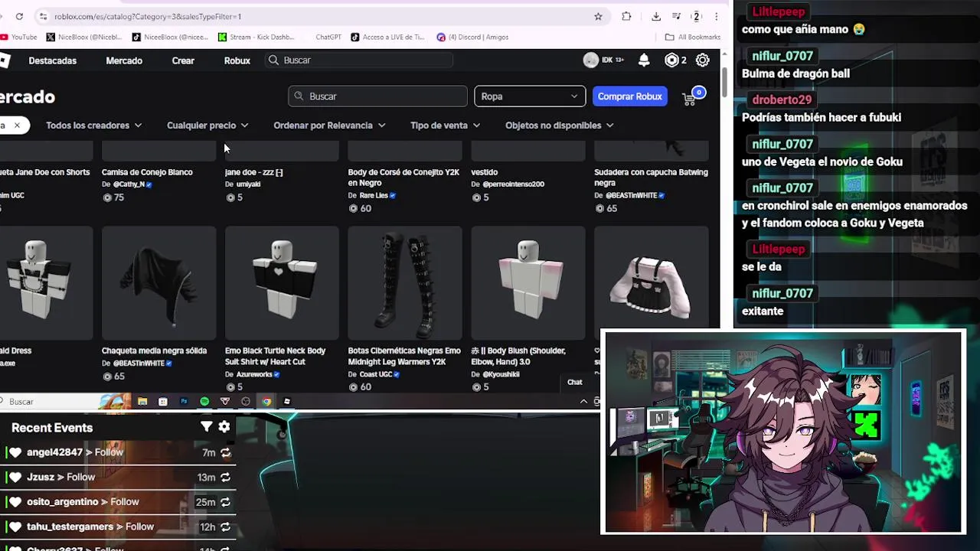Image resolution: width=980 pixels, height=551 pixels.
Task: Open YouTube bookmark
Action: tap(19, 37)
